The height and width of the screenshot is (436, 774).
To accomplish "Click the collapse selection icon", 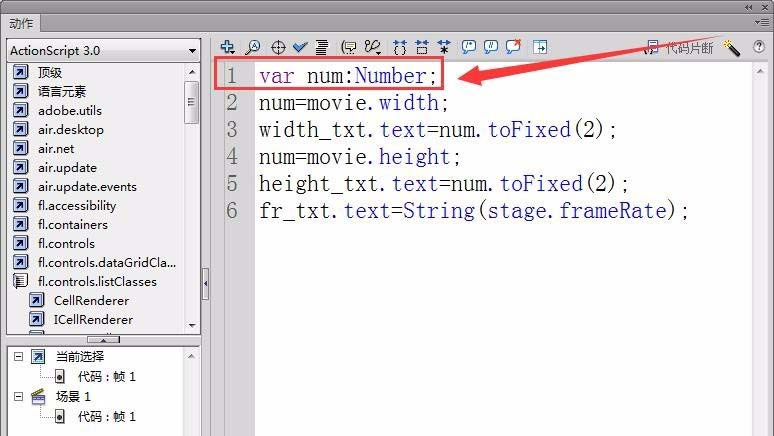I will [422, 47].
